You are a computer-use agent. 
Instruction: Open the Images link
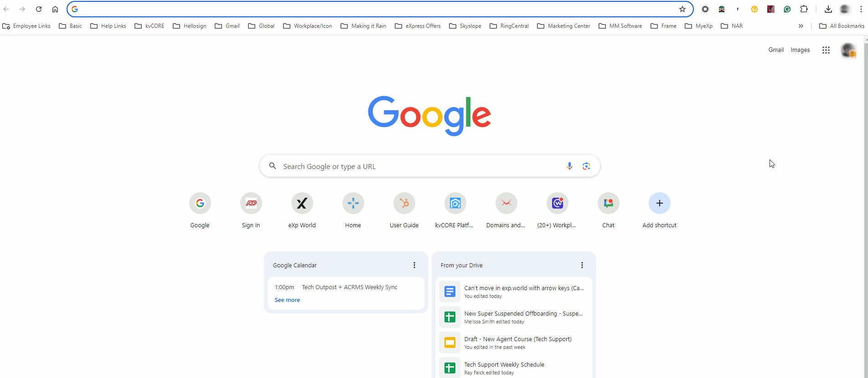pyautogui.click(x=800, y=50)
